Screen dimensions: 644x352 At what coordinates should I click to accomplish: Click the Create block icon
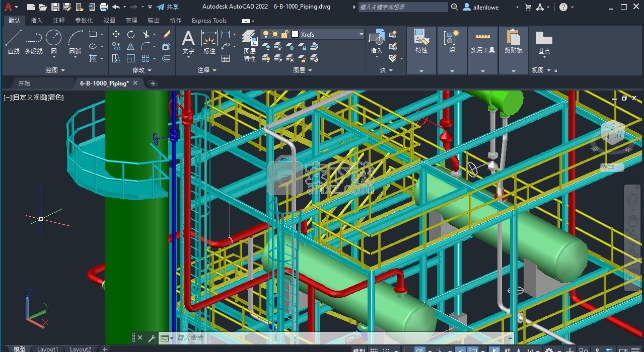click(x=393, y=34)
